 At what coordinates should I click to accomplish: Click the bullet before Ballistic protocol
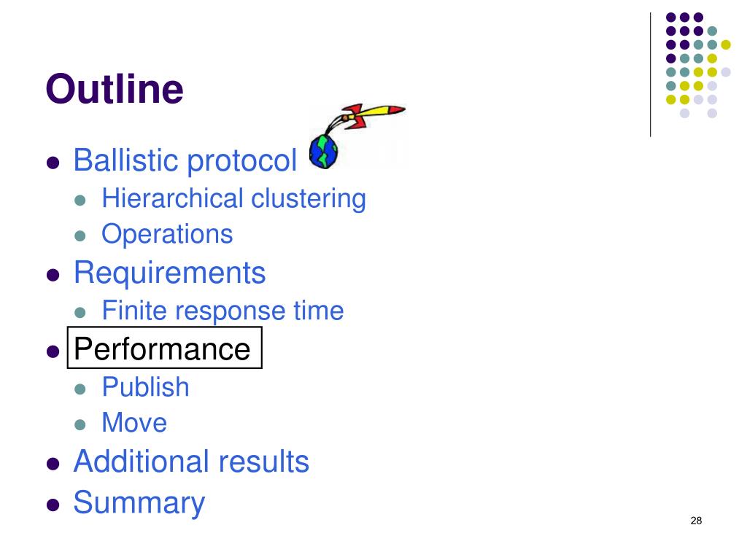coord(53,163)
